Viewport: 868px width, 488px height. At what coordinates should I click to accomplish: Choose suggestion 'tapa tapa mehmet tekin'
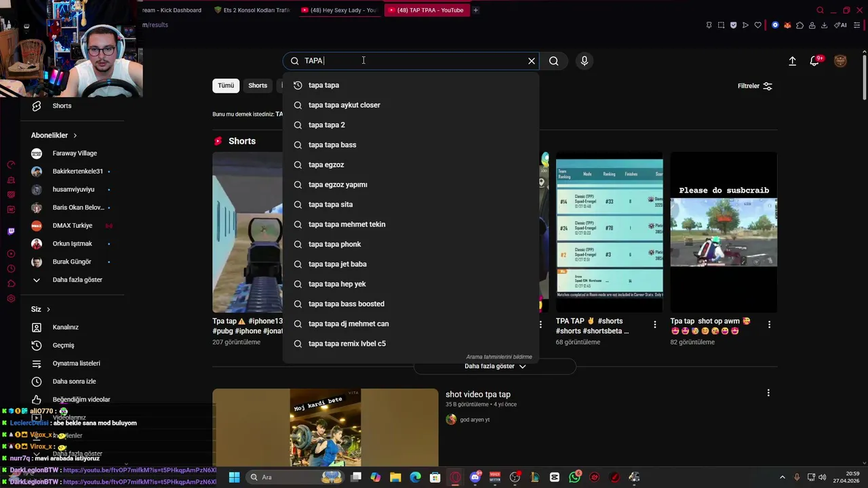(411, 224)
